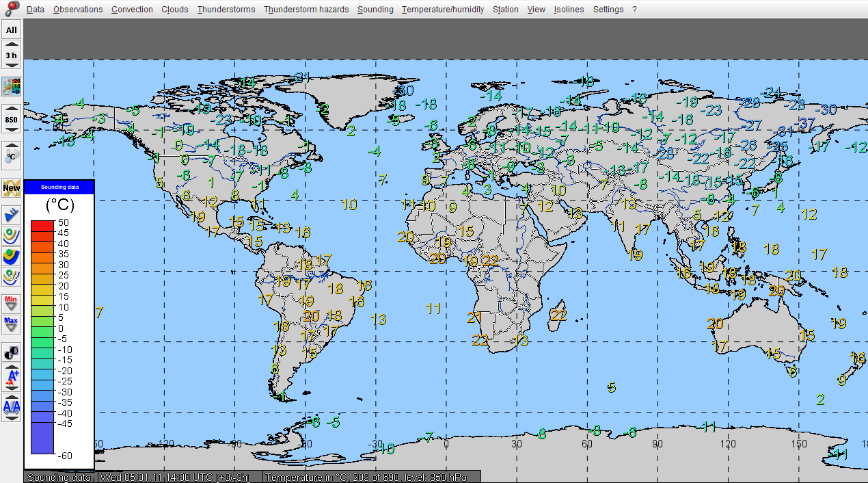Click the A+/-A font size icon
This screenshot has width=868, height=483.
(x=12, y=376)
